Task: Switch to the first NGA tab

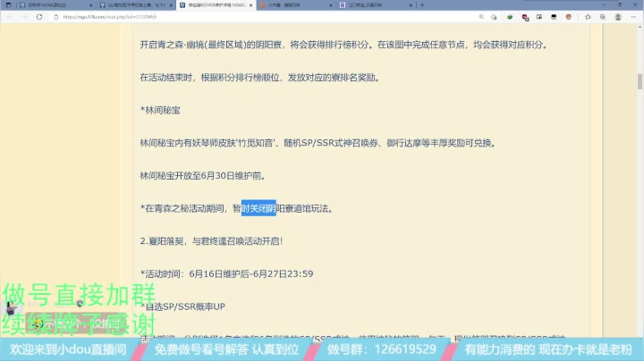Action: [55, 5]
